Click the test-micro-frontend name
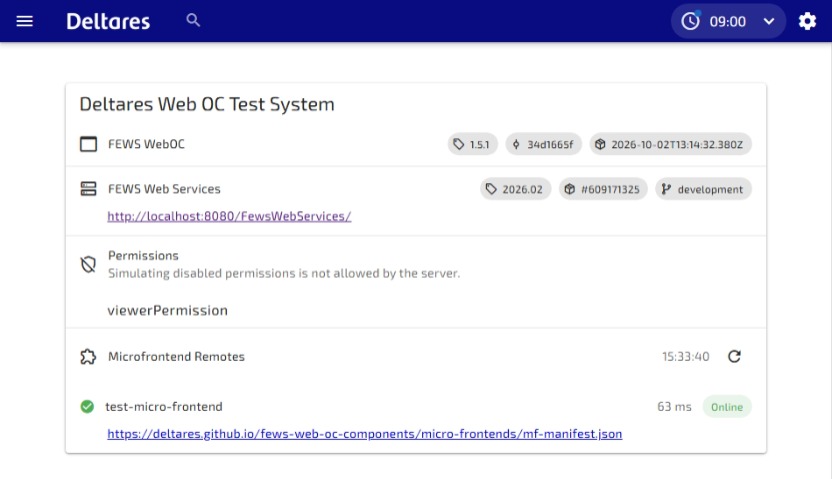The width and height of the screenshot is (832, 479). coord(164,407)
